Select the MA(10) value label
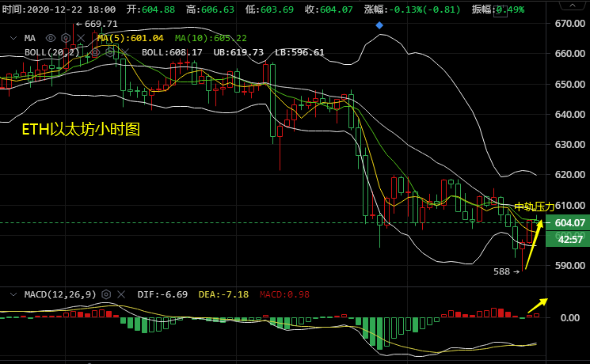 210,38
